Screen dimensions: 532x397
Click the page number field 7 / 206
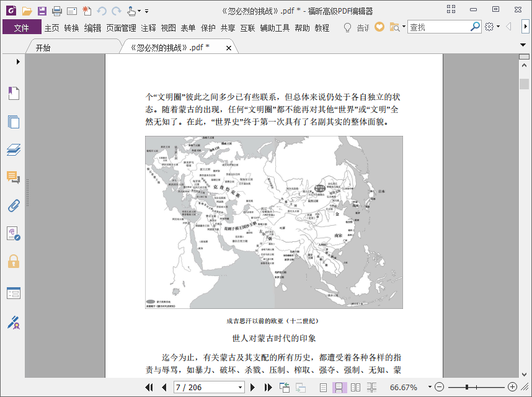206,387
